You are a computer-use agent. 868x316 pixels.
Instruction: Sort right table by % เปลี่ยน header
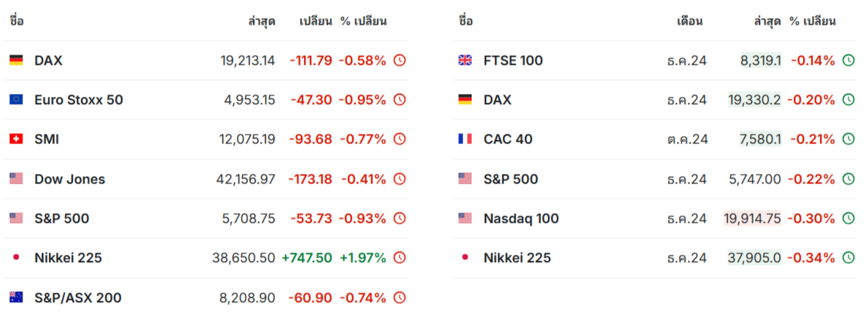coord(813,22)
